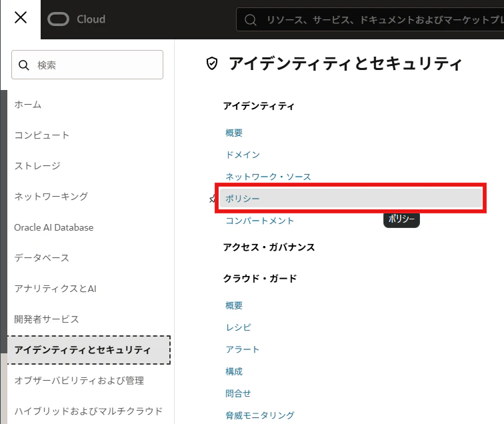Select アイデンティティとセキュリティ in left menu
The image size is (504, 424).
89,350
